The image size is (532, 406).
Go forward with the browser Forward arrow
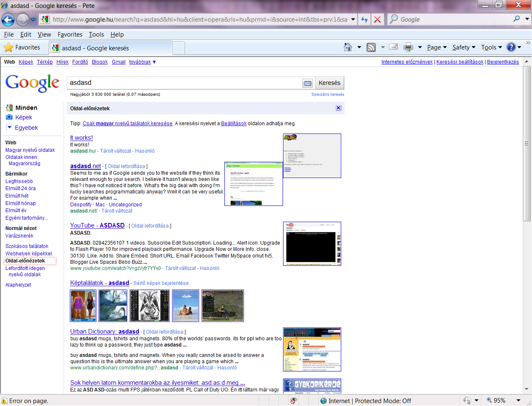coord(23,19)
